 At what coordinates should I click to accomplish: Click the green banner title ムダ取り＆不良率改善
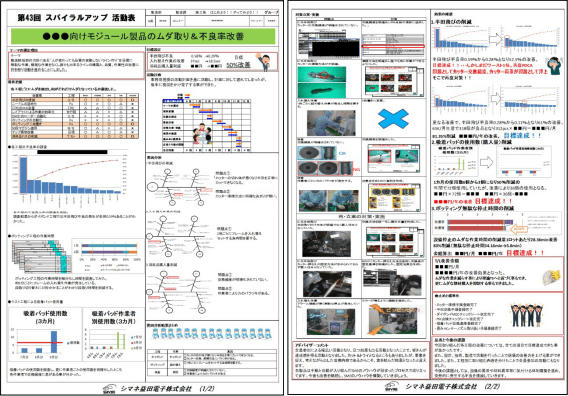point(143,36)
